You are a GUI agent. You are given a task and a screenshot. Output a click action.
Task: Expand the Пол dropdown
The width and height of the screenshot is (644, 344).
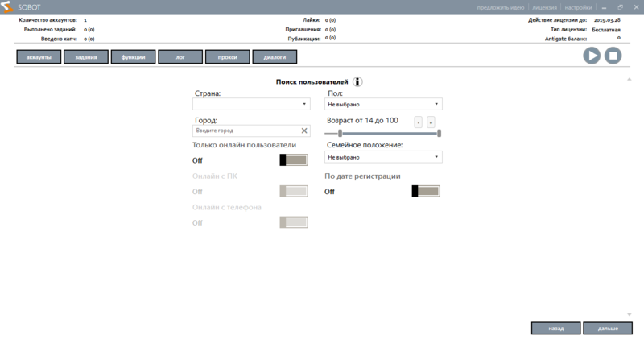pyautogui.click(x=383, y=104)
